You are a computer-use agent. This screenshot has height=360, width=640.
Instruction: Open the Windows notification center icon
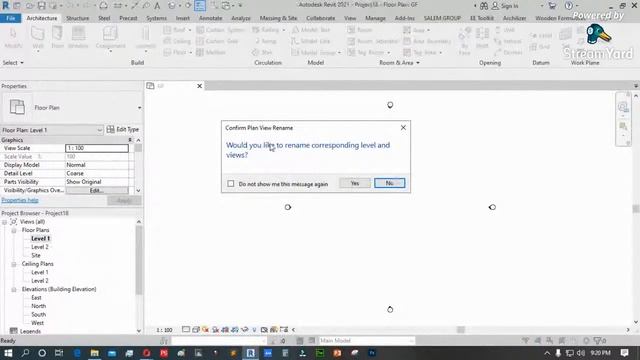[x=624, y=353]
